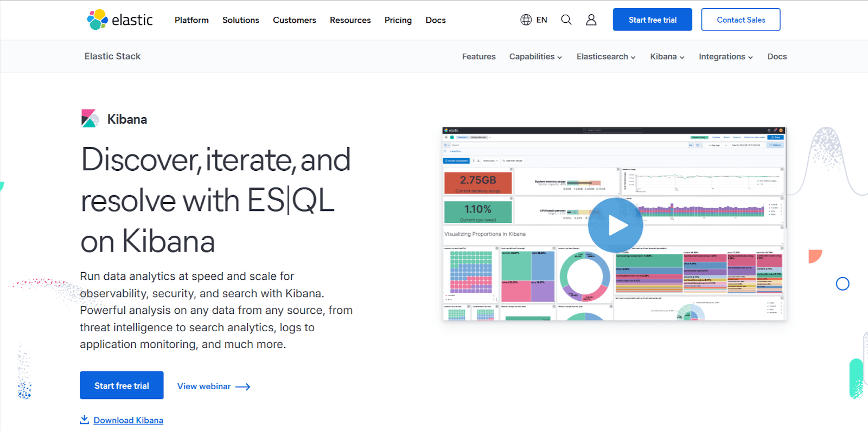Play the Kibana dashboard video
Image resolution: width=868 pixels, height=431 pixels.
point(615,225)
